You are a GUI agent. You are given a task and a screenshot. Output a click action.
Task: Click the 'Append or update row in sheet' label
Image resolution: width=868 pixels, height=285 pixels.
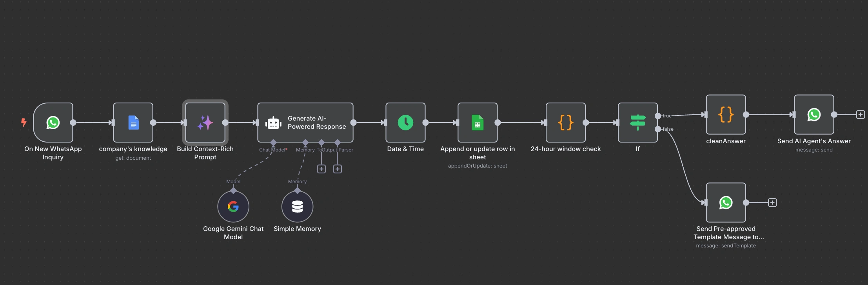(x=478, y=153)
